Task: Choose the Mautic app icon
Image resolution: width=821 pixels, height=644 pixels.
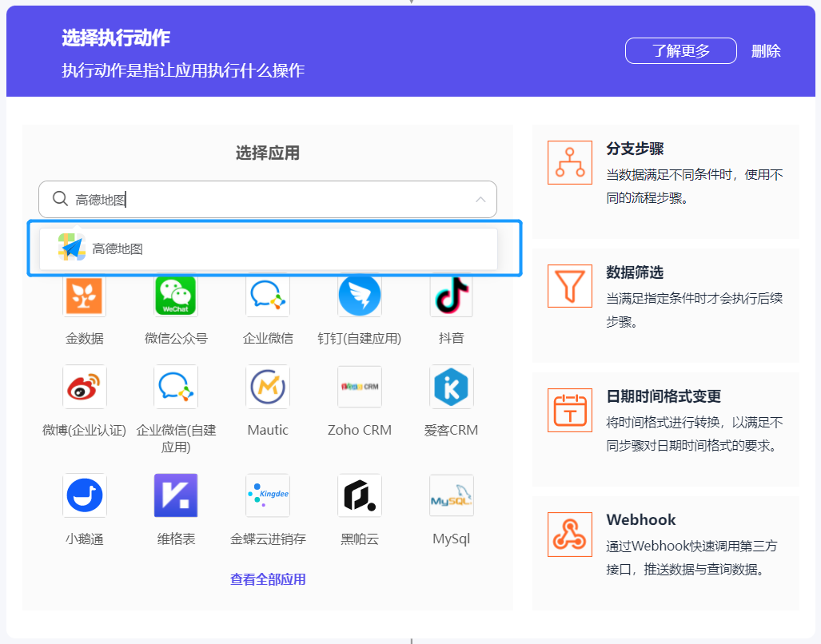Action: pyautogui.click(x=268, y=387)
